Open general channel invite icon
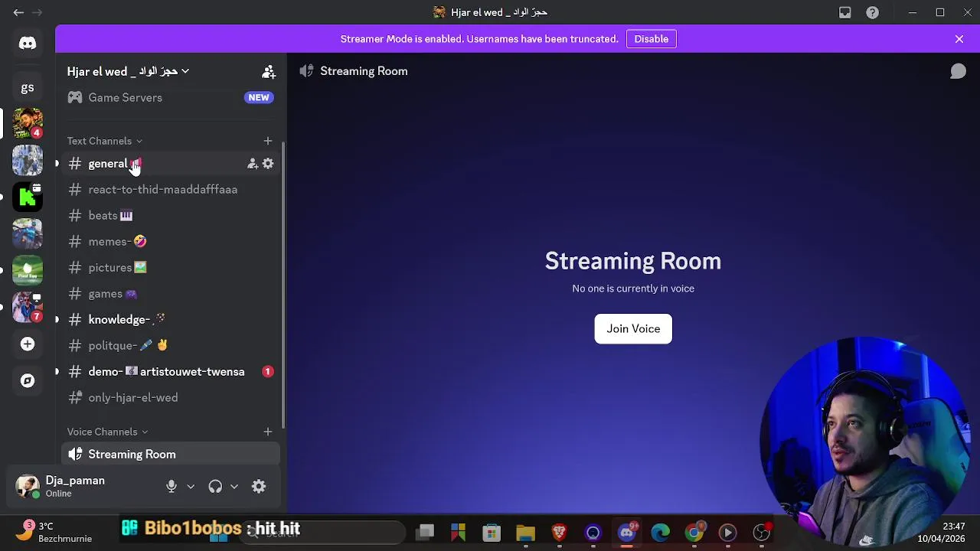The height and width of the screenshot is (551, 980). pos(252,164)
